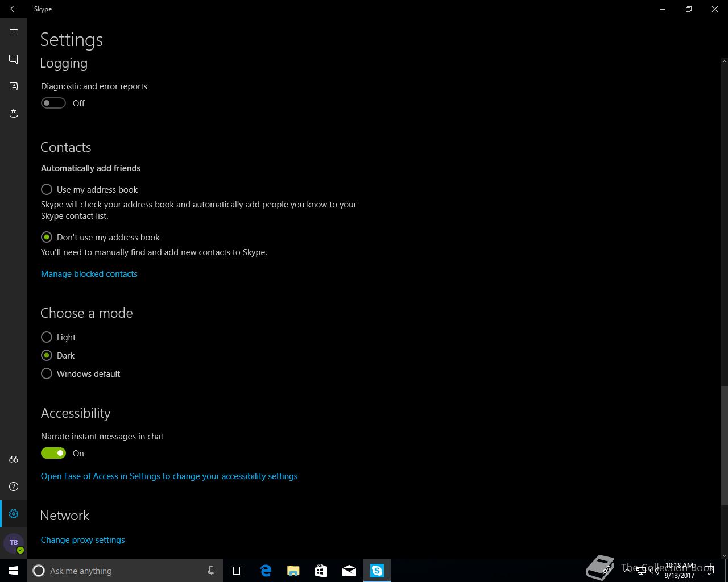The image size is (728, 582).
Task: Open the hamburger navigation menu
Action: (x=14, y=32)
